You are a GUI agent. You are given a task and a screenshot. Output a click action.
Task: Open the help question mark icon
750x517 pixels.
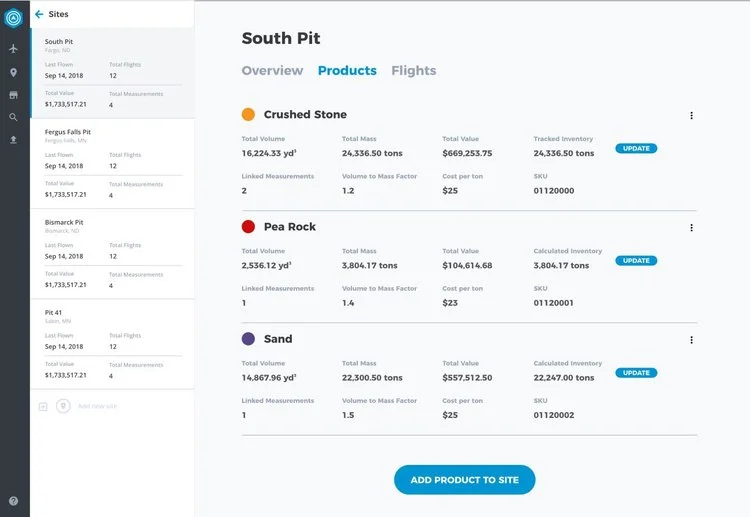[x=14, y=501]
